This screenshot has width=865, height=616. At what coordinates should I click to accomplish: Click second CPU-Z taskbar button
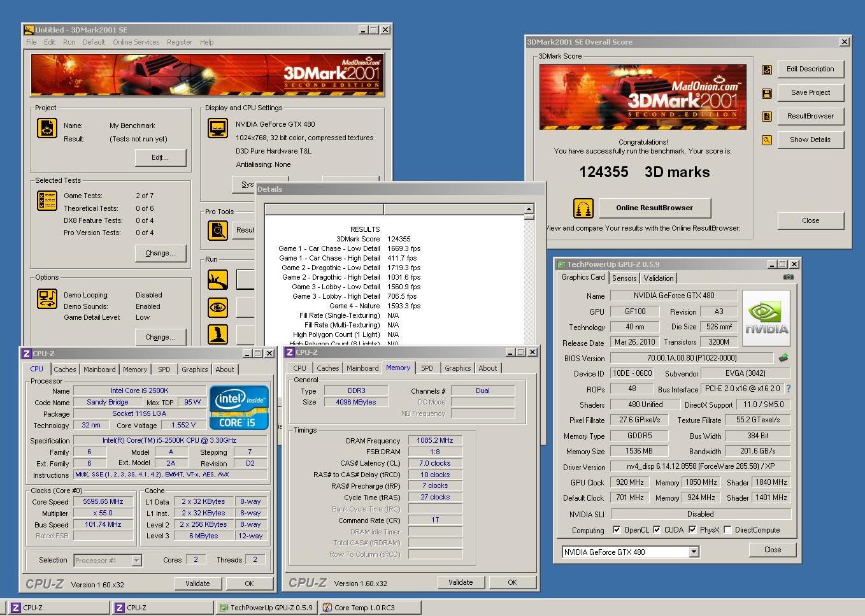pyautogui.click(x=162, y=608)
